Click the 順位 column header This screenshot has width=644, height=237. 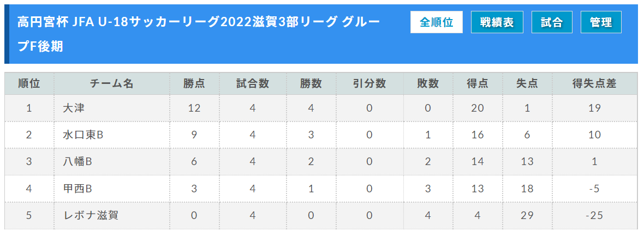coord(29,84)
